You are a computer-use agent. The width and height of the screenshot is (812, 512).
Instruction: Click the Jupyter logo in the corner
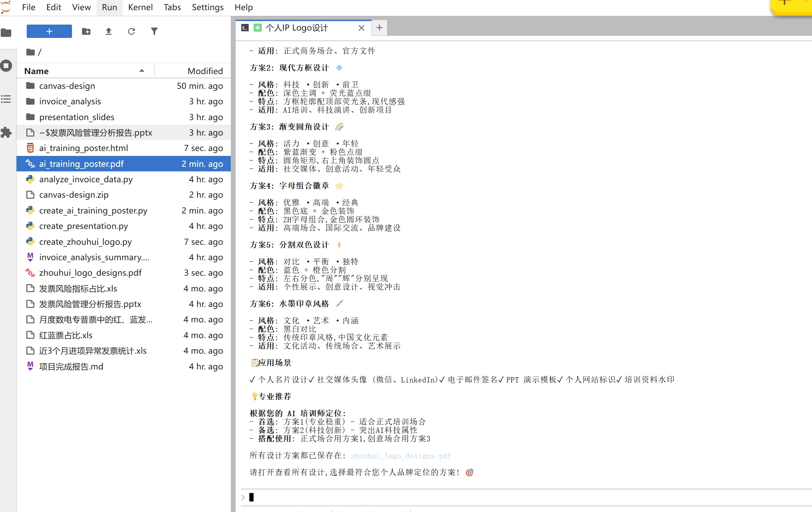[x=6, y=7]
